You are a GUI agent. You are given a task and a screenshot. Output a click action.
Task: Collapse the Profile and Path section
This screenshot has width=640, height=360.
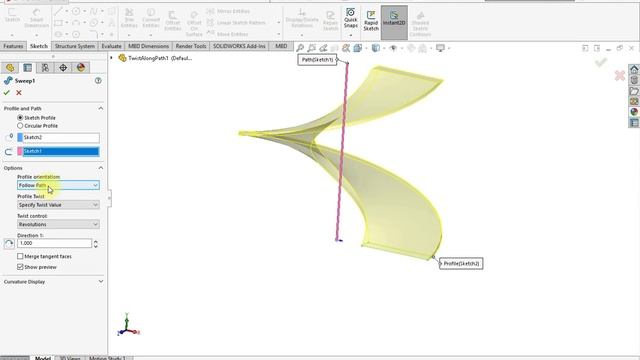tap(101, 109)
